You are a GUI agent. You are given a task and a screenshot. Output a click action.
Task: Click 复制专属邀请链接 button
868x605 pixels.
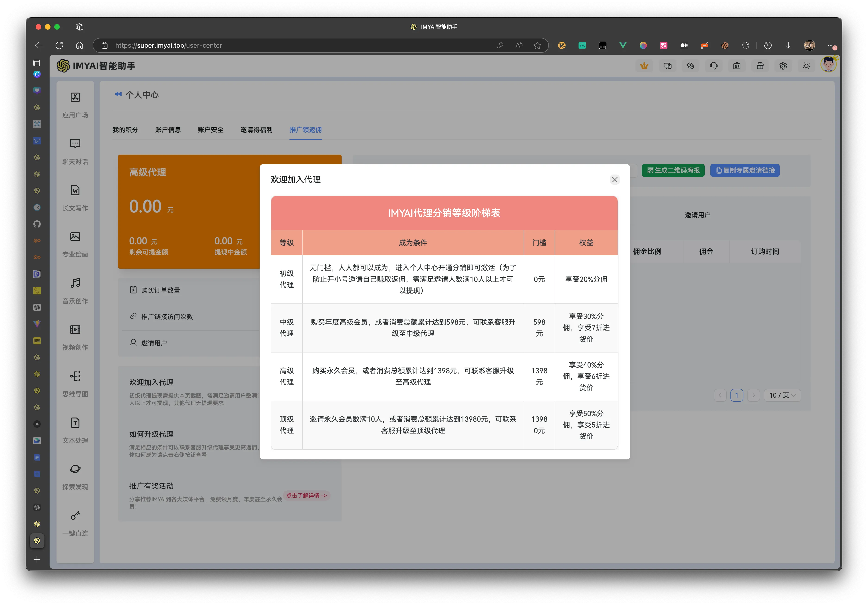pyautogui.click(x=745, y=170)
